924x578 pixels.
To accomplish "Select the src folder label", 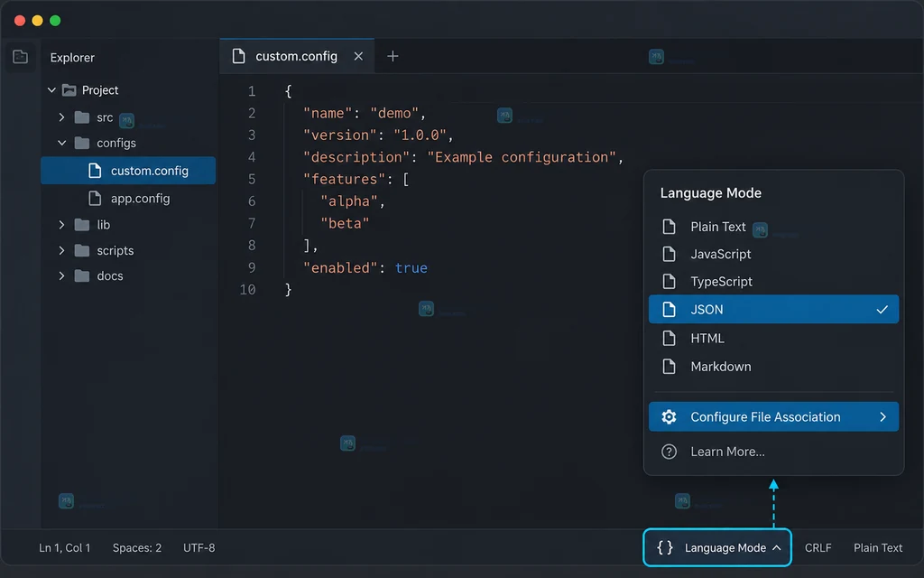I will click(105, 117).
